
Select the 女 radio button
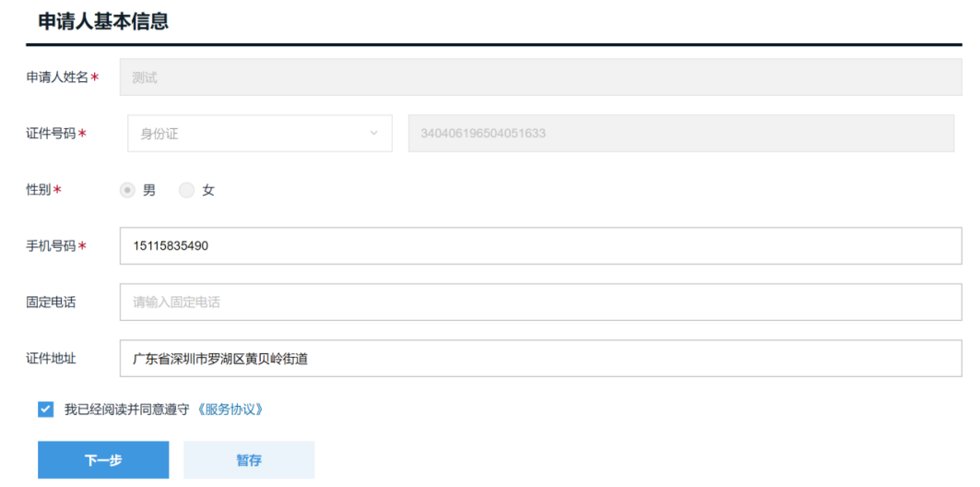pos(186,190)
